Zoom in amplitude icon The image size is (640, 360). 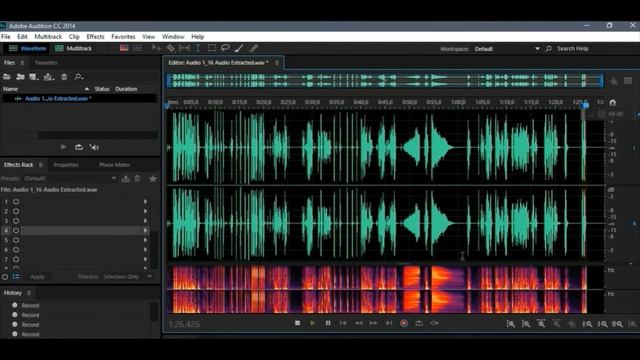click(x=511, y=324)
